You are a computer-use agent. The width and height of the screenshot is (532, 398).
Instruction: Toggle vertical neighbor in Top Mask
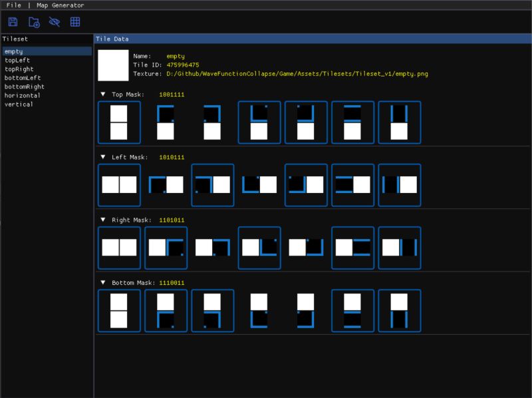coord(400,122)
